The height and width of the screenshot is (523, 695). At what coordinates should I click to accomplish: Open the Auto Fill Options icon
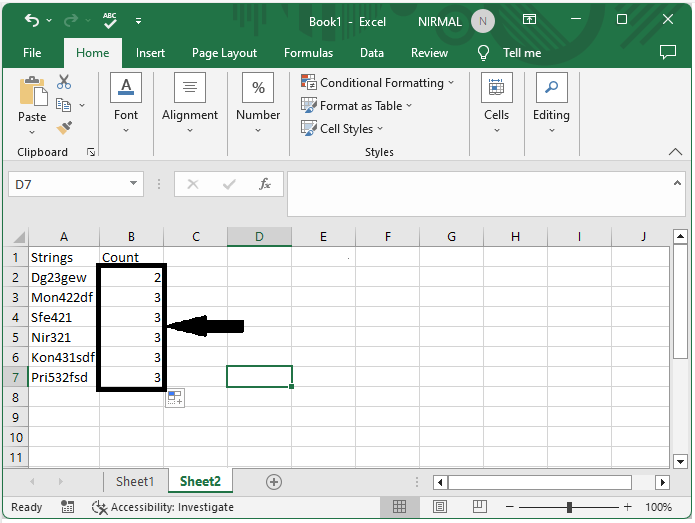[x=175, y=398]
